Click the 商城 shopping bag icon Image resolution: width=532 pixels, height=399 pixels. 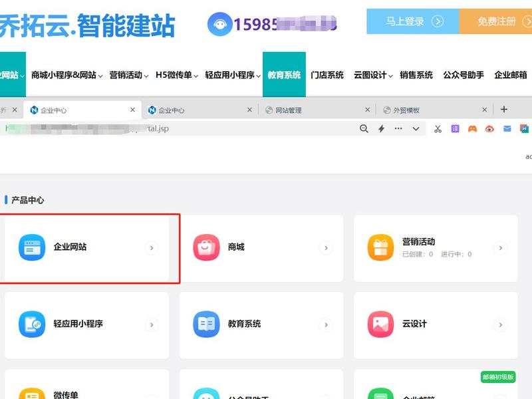click(206, 247)
